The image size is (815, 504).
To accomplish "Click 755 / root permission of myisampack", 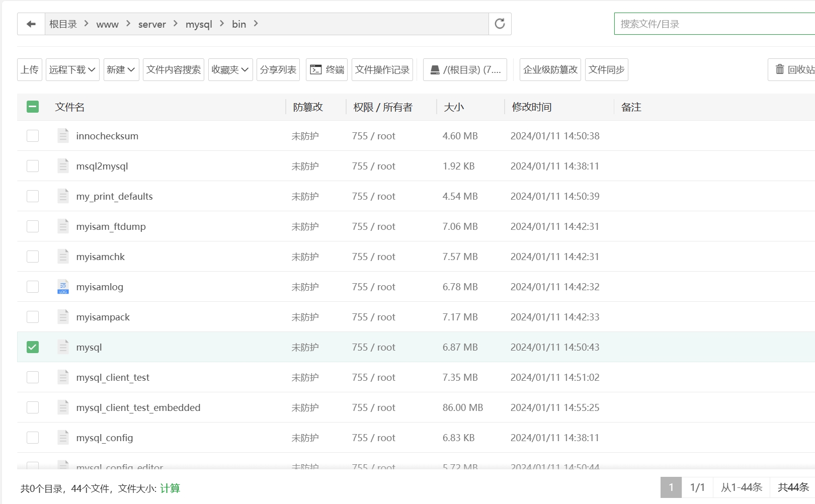I will pyautogui.click(x=373, y=317).
